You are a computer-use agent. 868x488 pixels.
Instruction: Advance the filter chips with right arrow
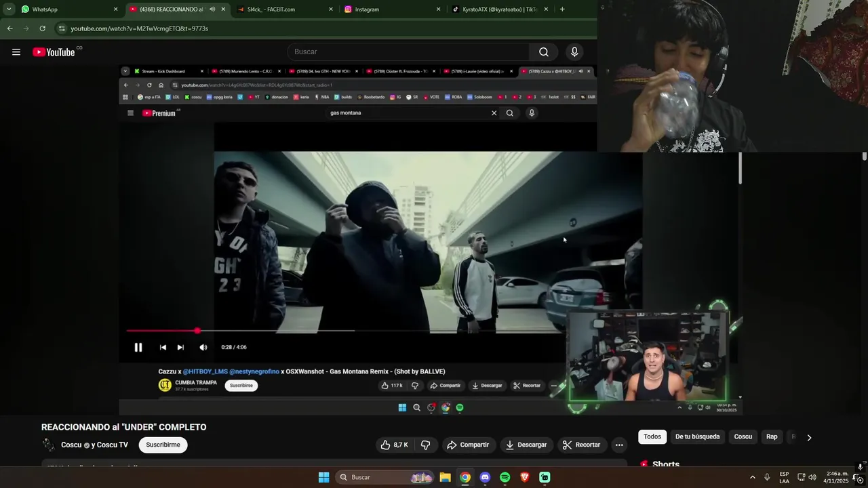[x=809, y=437]
